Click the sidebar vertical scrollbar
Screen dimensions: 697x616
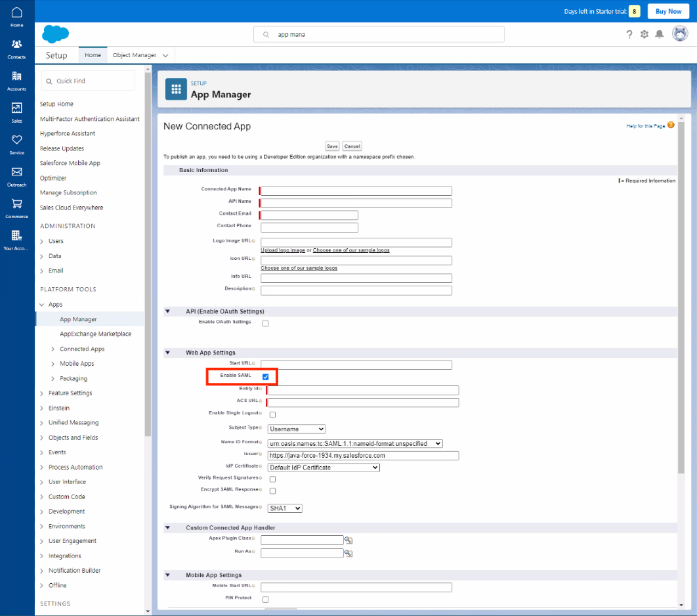(148, 253)
